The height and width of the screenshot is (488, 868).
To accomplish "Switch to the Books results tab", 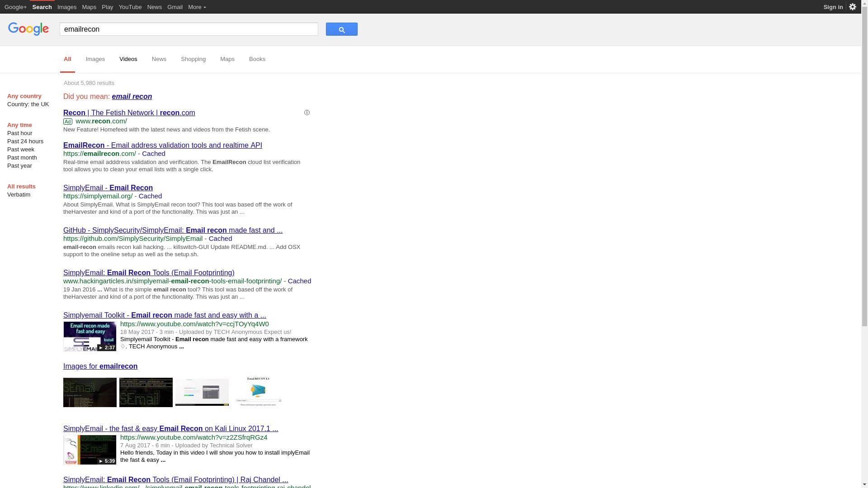I will (257, 59).
